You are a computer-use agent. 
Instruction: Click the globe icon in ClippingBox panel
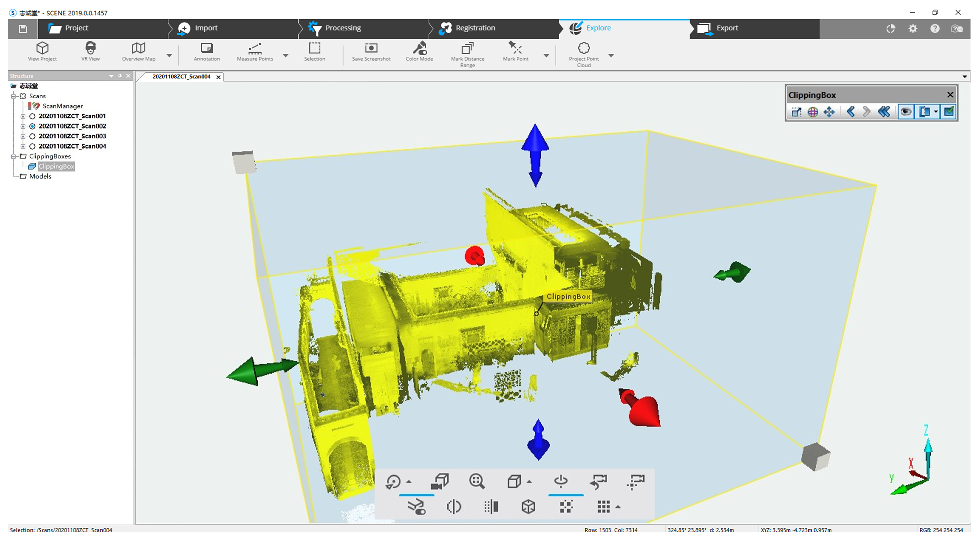(813, 112)
